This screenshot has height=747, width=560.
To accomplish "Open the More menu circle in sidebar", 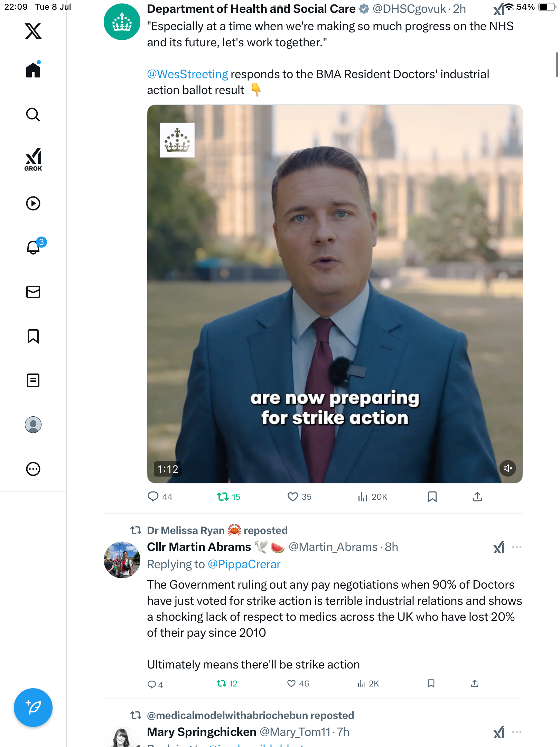I will coord(33,469).
